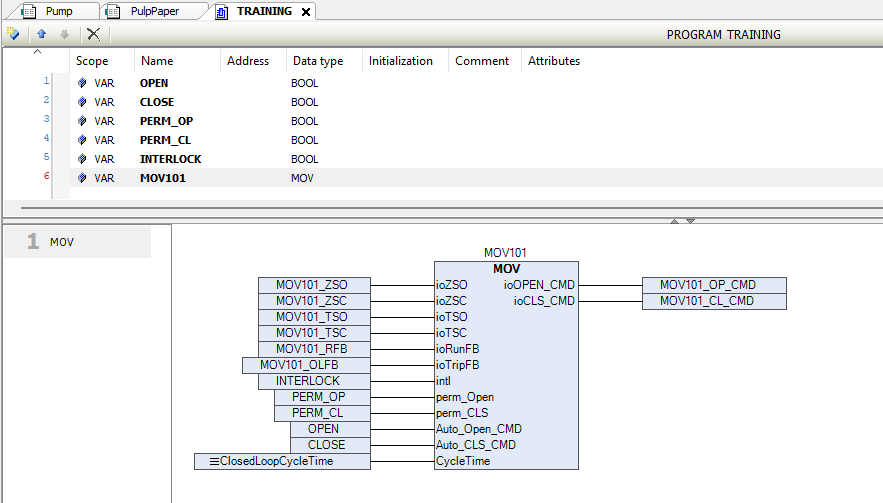Close the TRAINING tab
Image resolution: width=883 pixels, height=503 pixels.
pos(306,12)
